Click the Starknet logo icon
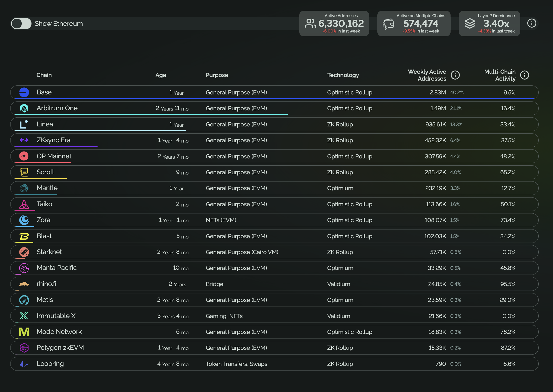Viewport: 553px width, 392px height. tap(24, 252)
